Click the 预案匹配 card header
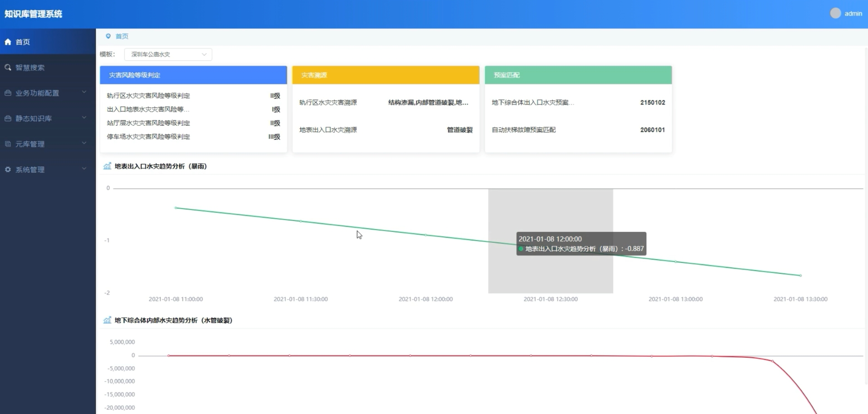The width and height of the screenshot is (868, 414). pos(578,75)
